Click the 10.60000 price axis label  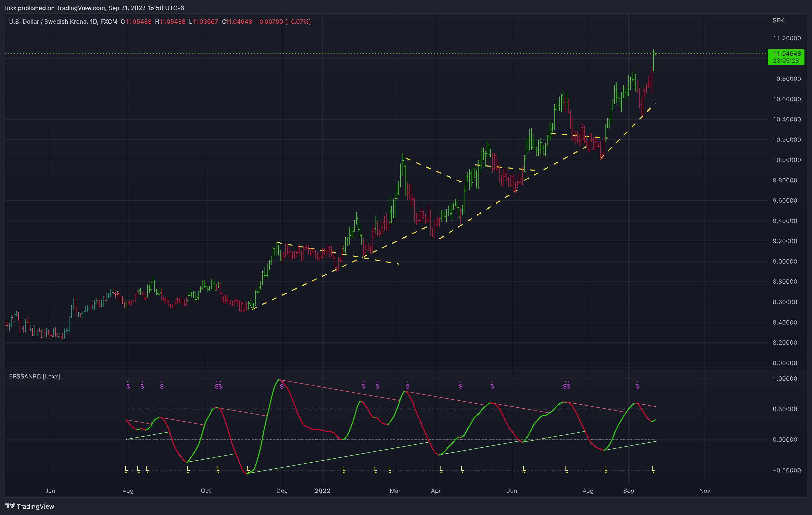[x=787, y=99]
